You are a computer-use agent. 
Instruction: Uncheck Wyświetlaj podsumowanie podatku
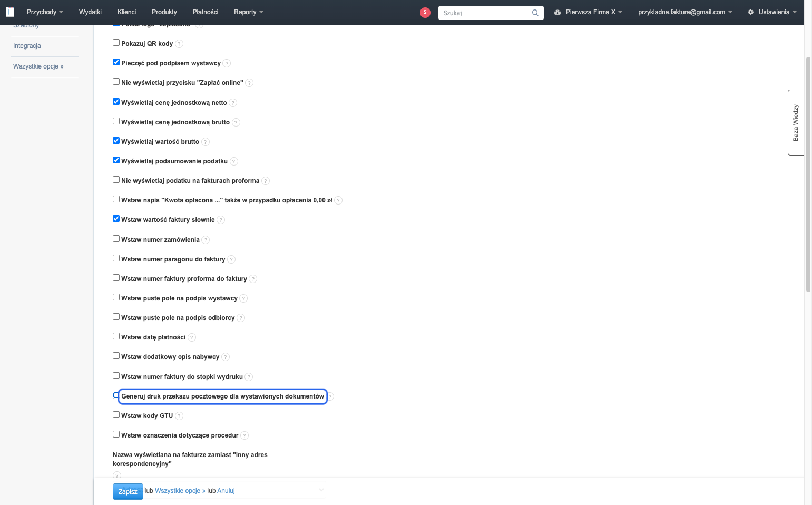pyautogui.click(x=116, y=160)
